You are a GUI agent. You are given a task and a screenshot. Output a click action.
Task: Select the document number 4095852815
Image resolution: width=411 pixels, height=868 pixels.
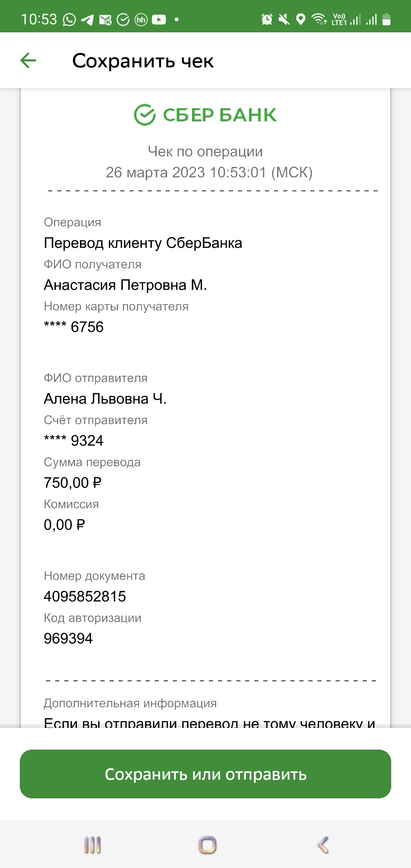pos(85,597)
